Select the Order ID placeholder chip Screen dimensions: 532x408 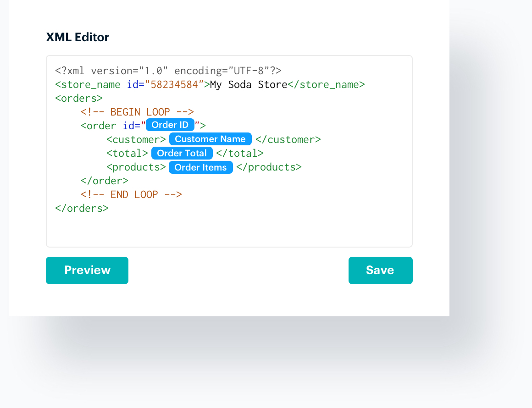pos(170,125)
